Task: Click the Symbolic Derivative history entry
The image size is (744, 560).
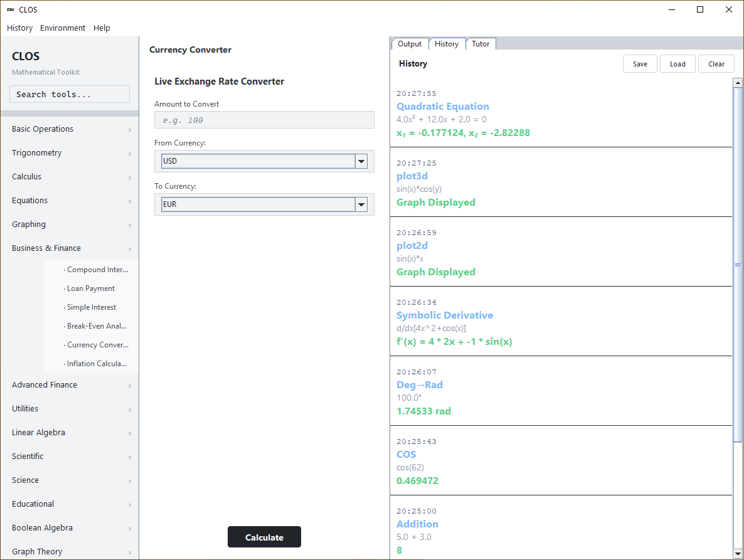Action: [x=561, y=322]
